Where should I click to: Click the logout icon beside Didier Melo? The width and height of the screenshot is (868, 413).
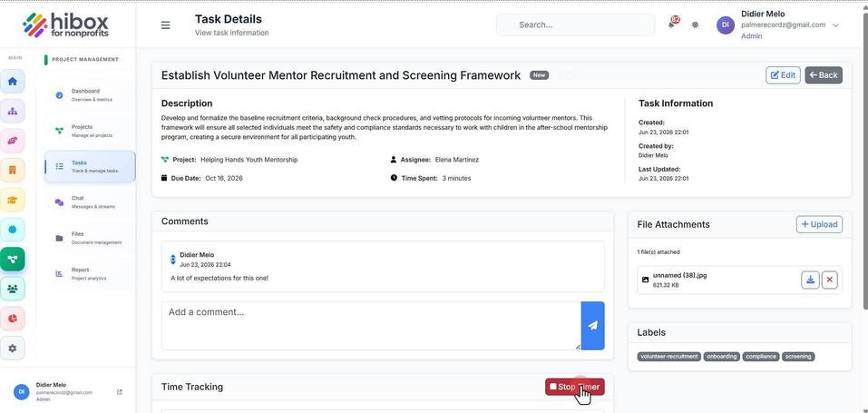point(120,392)
